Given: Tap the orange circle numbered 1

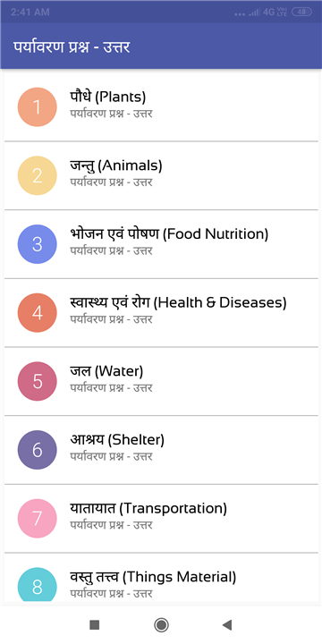Looking at the screenshot, I should click(37, 106).
